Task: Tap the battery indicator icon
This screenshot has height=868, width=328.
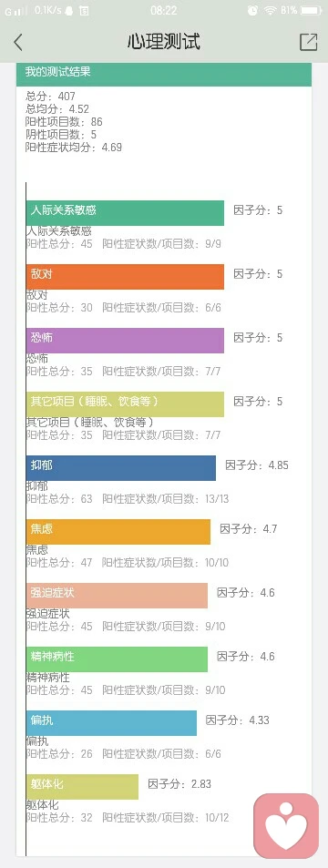Action: pos(311,11)
